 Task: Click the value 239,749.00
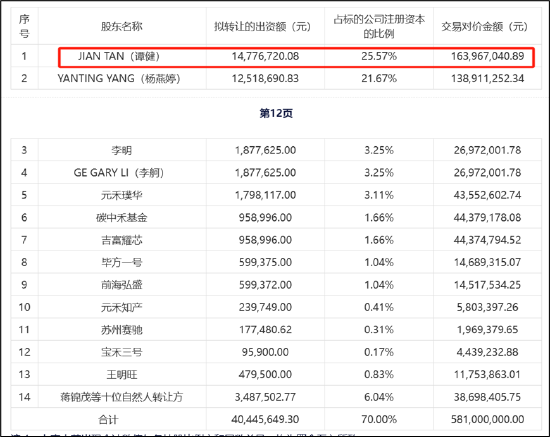tap(265, 307)
